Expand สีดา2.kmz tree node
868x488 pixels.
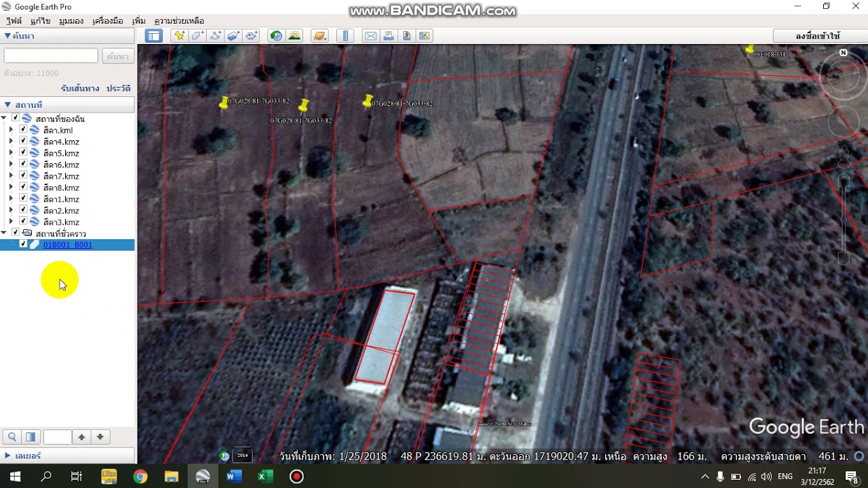pos(10,211)
